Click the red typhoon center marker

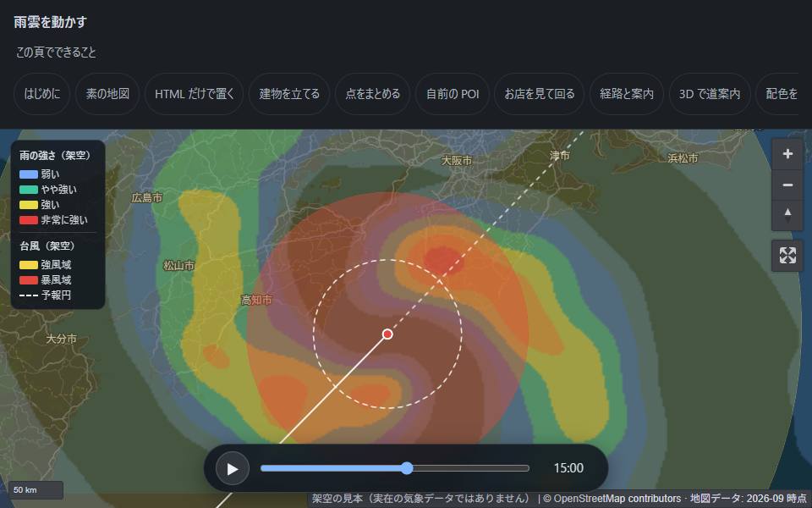[x=387, y=334]
